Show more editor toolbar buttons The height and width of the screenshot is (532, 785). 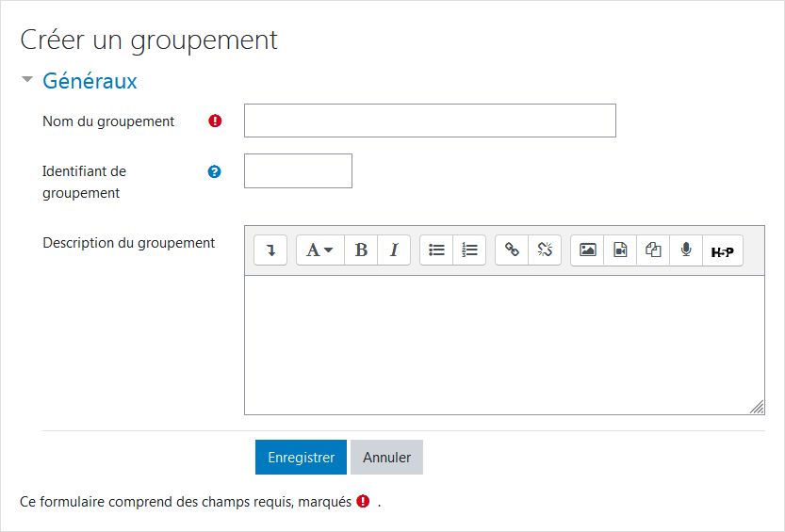270,250
